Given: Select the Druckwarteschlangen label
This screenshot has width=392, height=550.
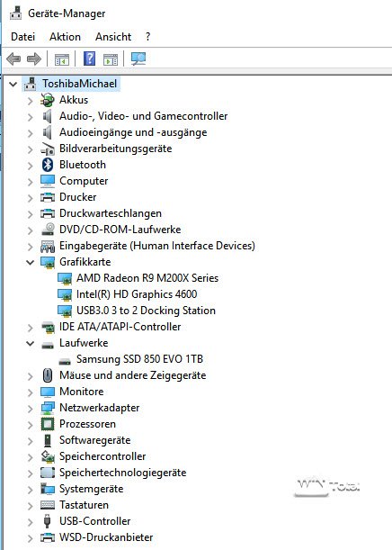Looking at the screenshot, I should point(111,213).
